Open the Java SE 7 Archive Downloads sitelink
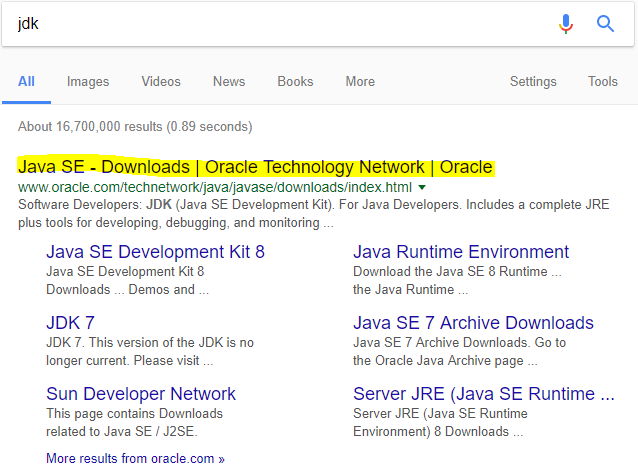This screenshot has width=638, height=473. pyautogui.click(x=473, y=323)
